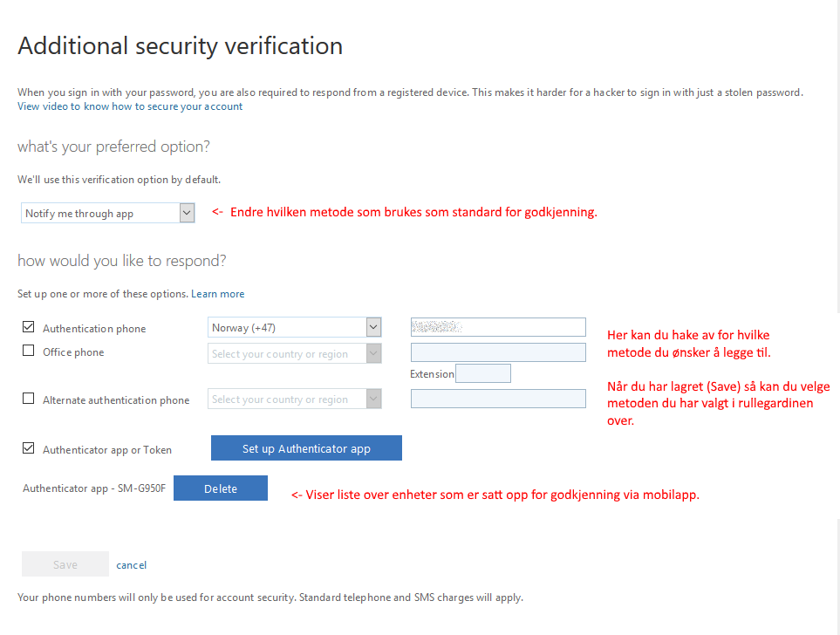Click the Save button
This screenshot has width=840, height=635.
65,564
